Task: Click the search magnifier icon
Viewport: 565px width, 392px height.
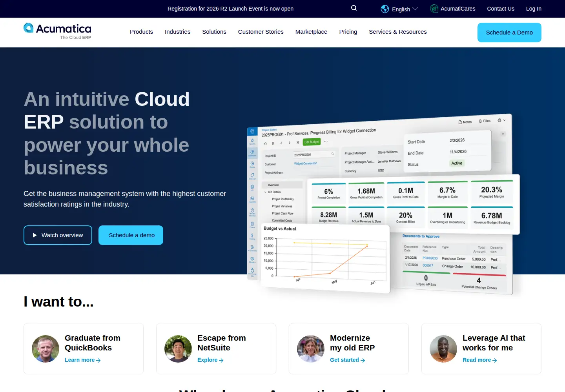Action: pos(354,8)
